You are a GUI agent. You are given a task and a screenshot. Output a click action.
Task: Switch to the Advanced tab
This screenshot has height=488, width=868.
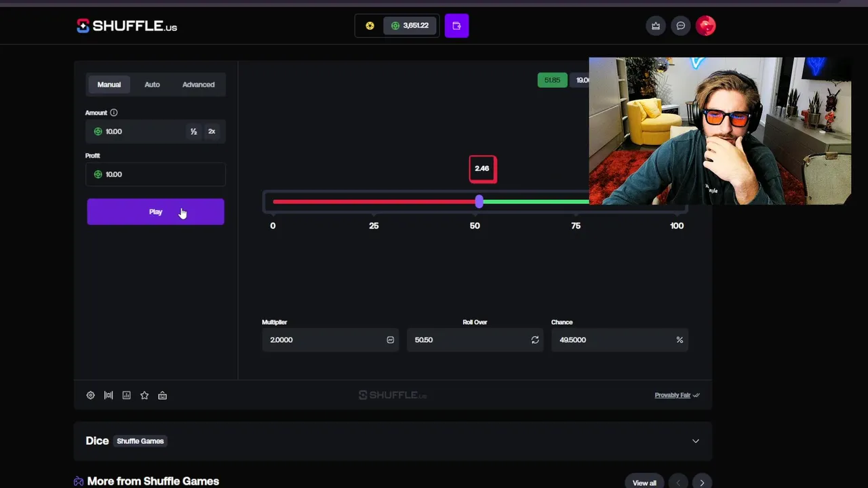pos(199,85)
